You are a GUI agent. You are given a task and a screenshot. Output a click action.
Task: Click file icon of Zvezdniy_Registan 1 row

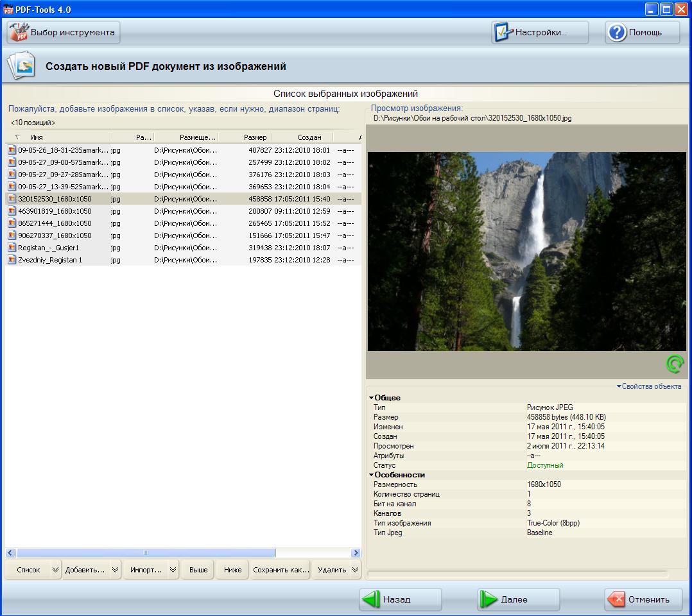point(12,260)
